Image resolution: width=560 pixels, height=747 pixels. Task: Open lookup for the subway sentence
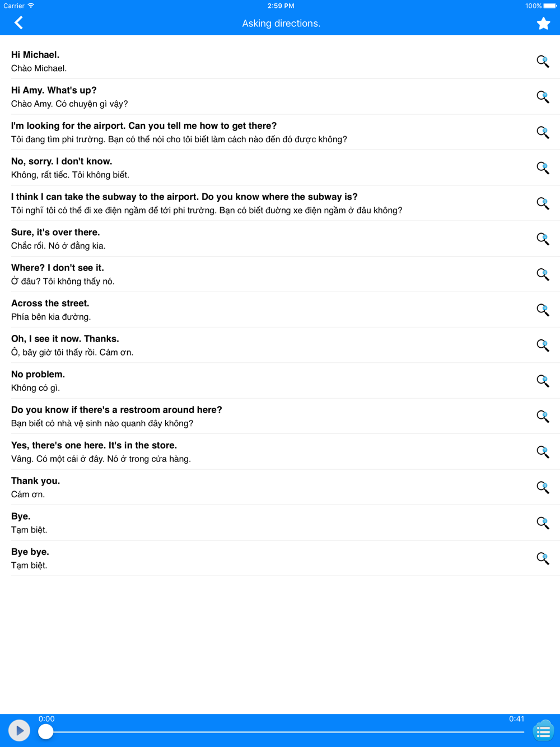pos(543,203)
